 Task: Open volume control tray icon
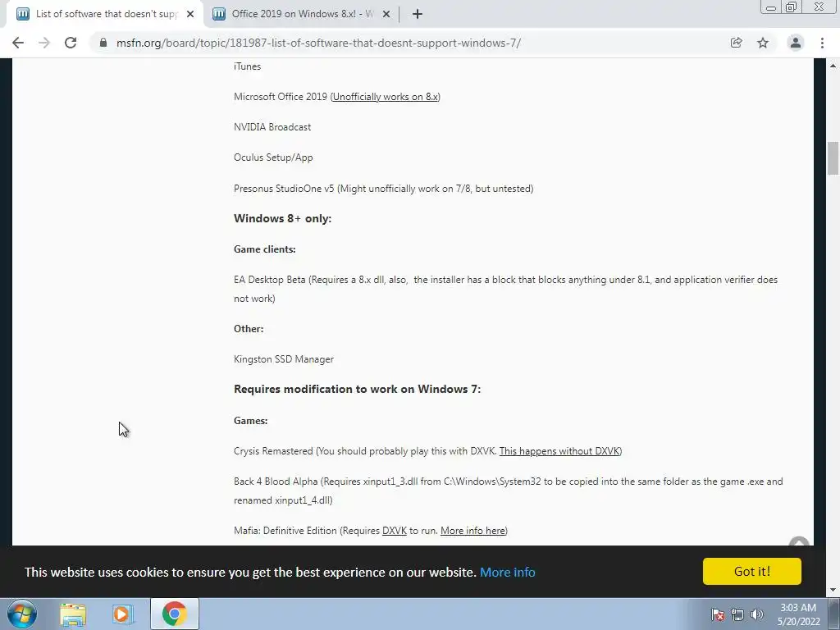click(757, 614)
